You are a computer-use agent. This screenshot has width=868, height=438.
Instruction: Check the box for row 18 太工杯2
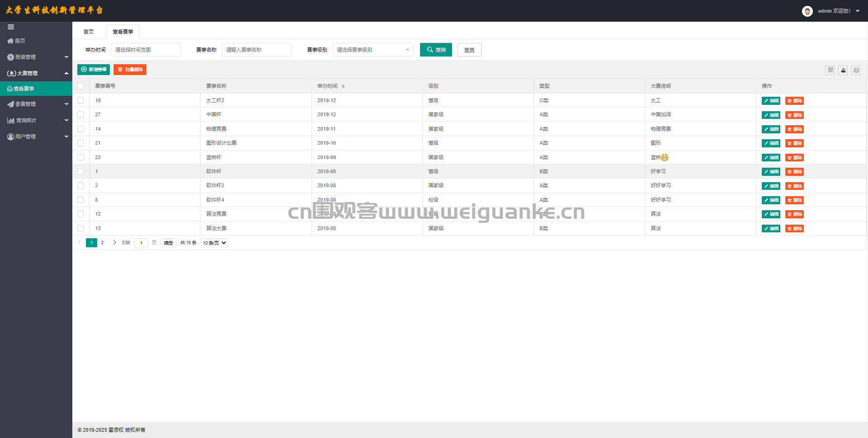point(80,100)
